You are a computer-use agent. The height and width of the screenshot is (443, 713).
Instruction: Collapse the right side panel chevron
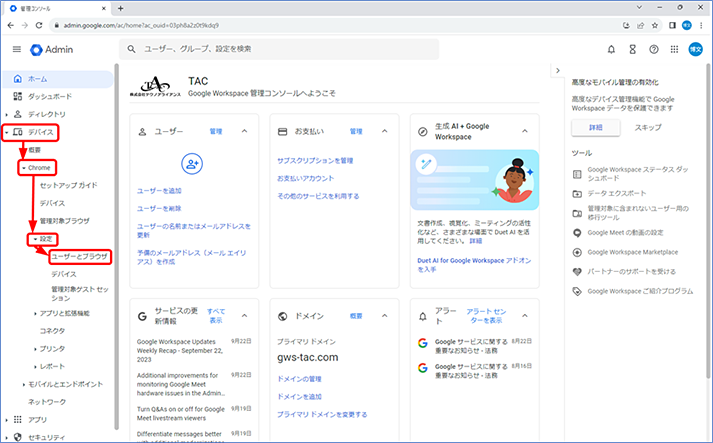[558, 70]
